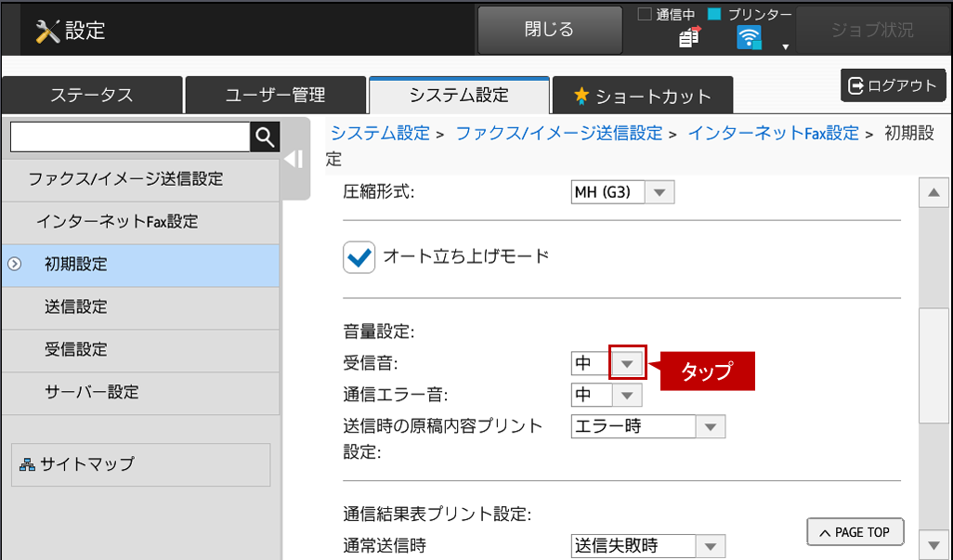Screen dimensions: 953x560
Task: Select インターネットFax設定 in sidebar
Action: [x=140, y=222]
